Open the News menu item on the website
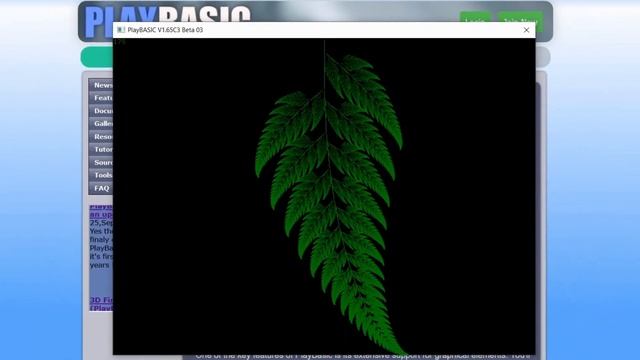Screen dimensions: 640x360 (101, 85)
